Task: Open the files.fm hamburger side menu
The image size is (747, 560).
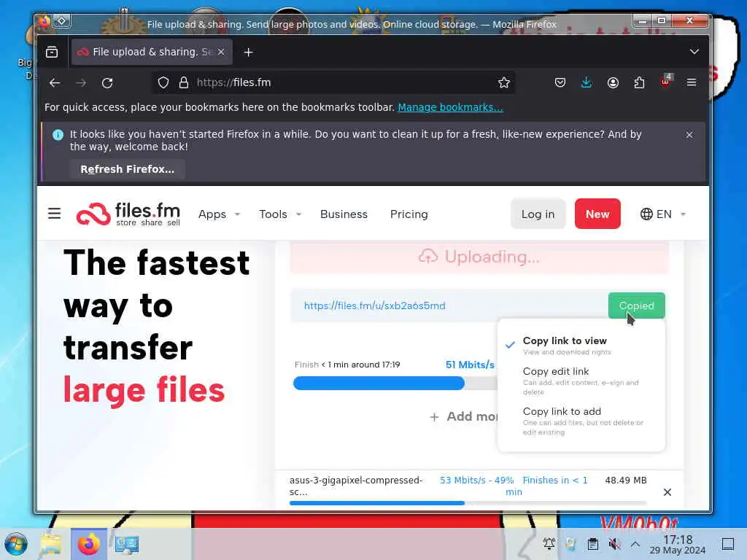Action: pyautogui.click(x=54, y=214)
